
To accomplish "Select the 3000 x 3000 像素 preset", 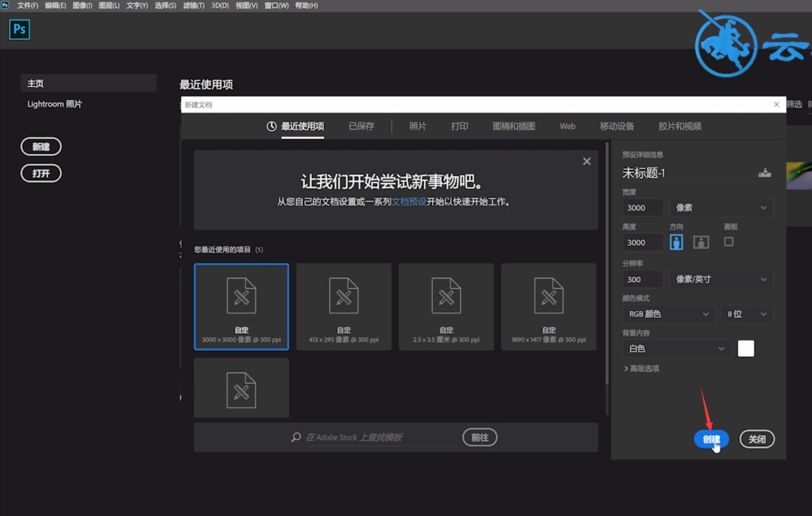I will [x=241, y=307].
